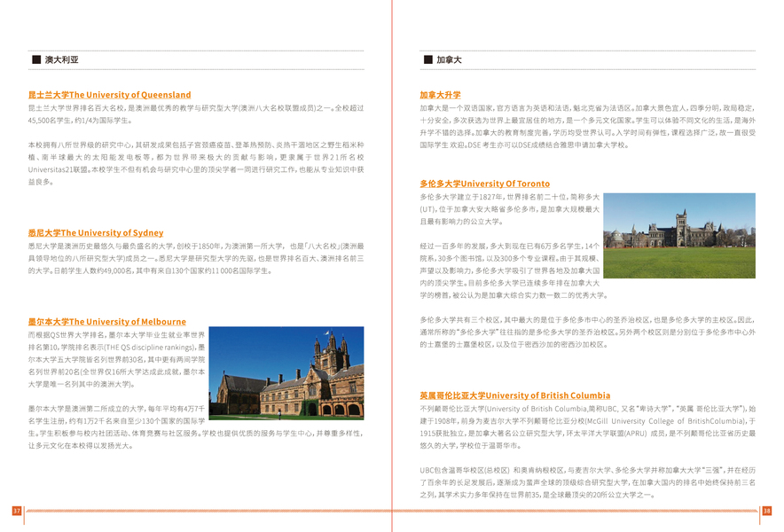Select text line starting 加拿大是一个双语国家
This screenshot has height=532, width=784.
point(587,108)
